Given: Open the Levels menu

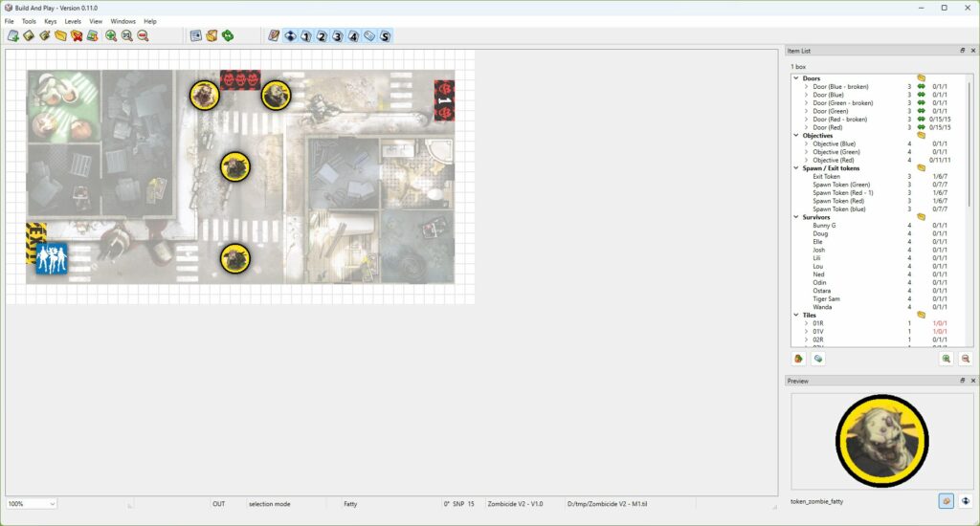Looking at the screenshot, I should pyautogui.click(x=73, y=21).
